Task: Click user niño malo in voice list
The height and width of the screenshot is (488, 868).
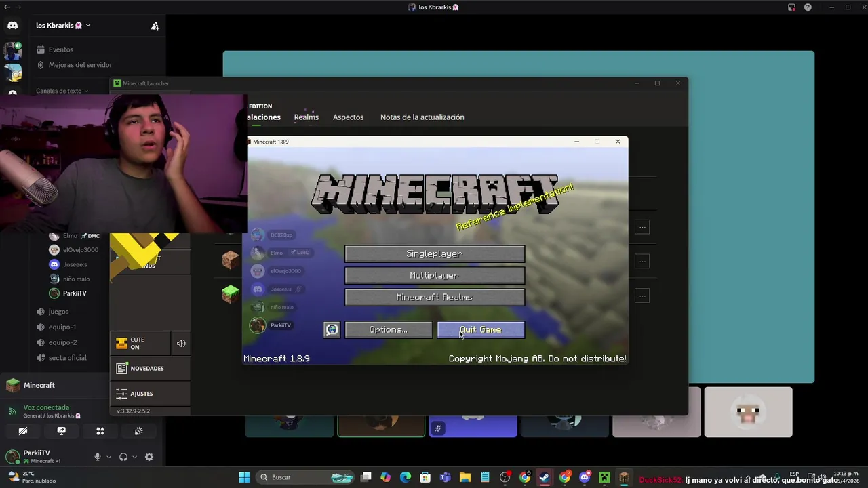Action: pyautogui.click(x=77, y=279)
